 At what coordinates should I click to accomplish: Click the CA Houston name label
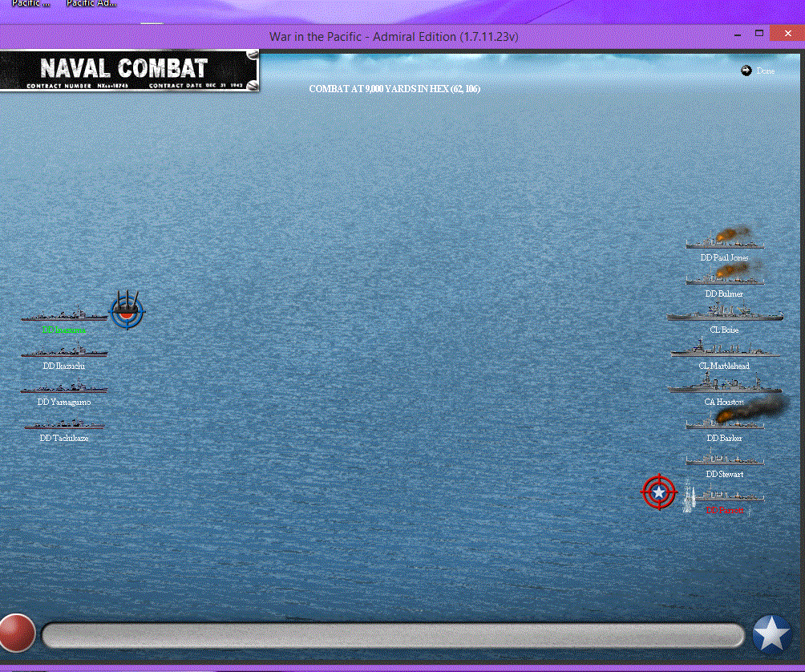pos(724,402)
